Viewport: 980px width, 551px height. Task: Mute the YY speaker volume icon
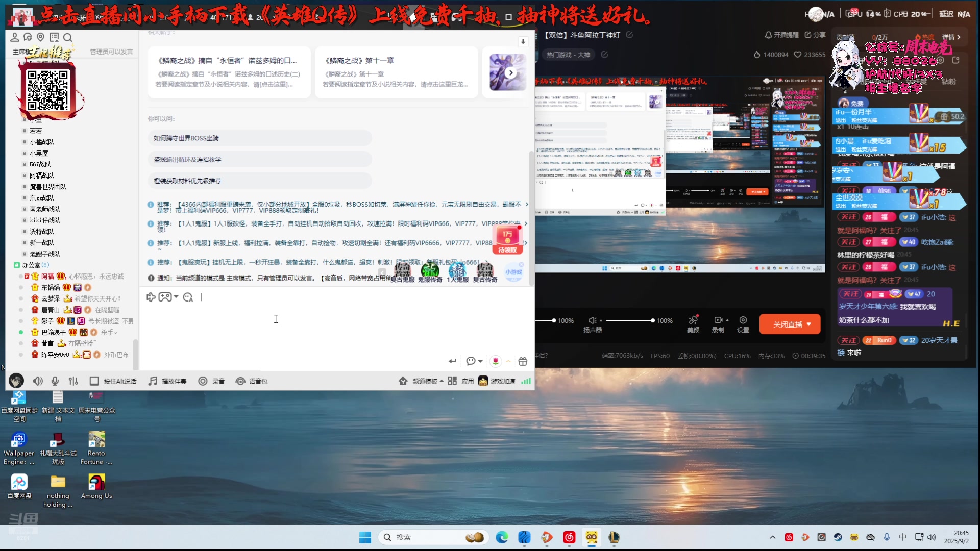click(38, 381)
